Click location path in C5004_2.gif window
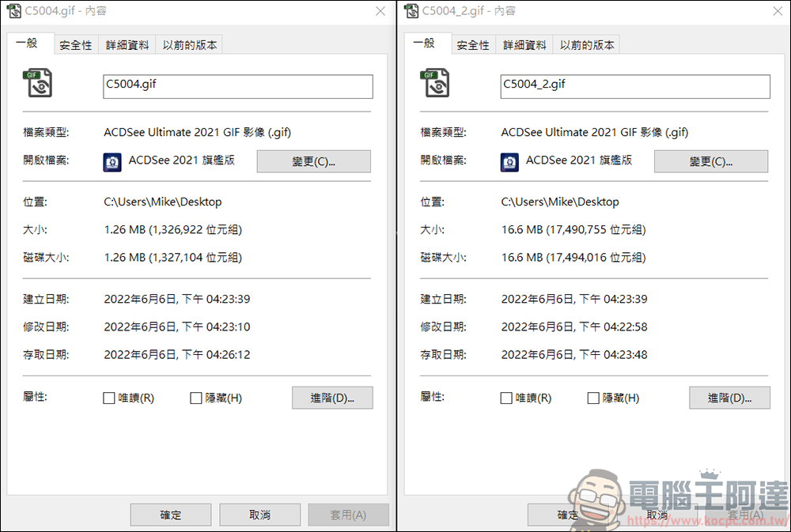791x532 pixels. coord(560,202)
